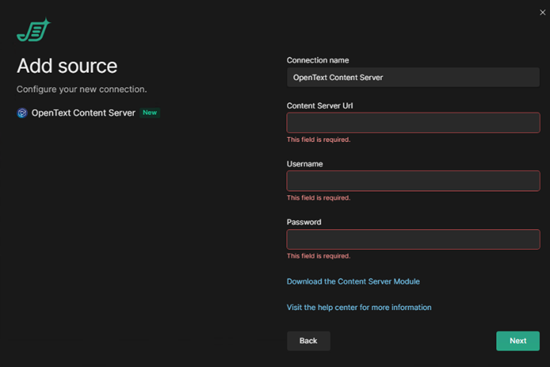The image size is (550, 367).
Task: Click the Password input field
Action: [413, 240]
